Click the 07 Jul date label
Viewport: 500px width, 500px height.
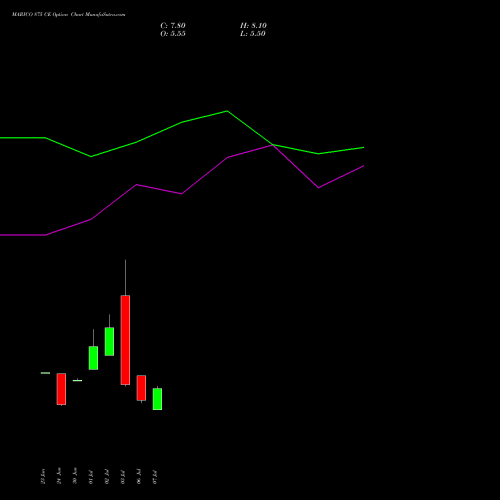(x=155, y=477)
